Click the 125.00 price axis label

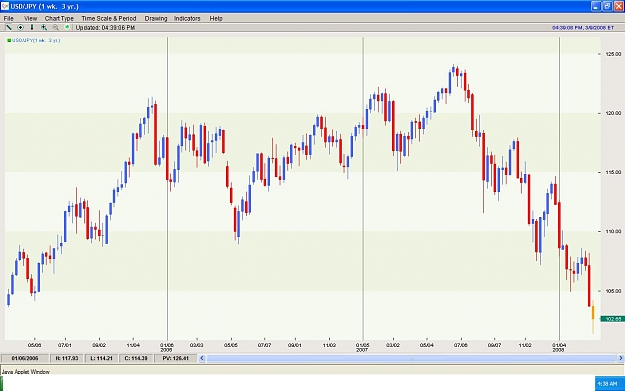point(613,54)
